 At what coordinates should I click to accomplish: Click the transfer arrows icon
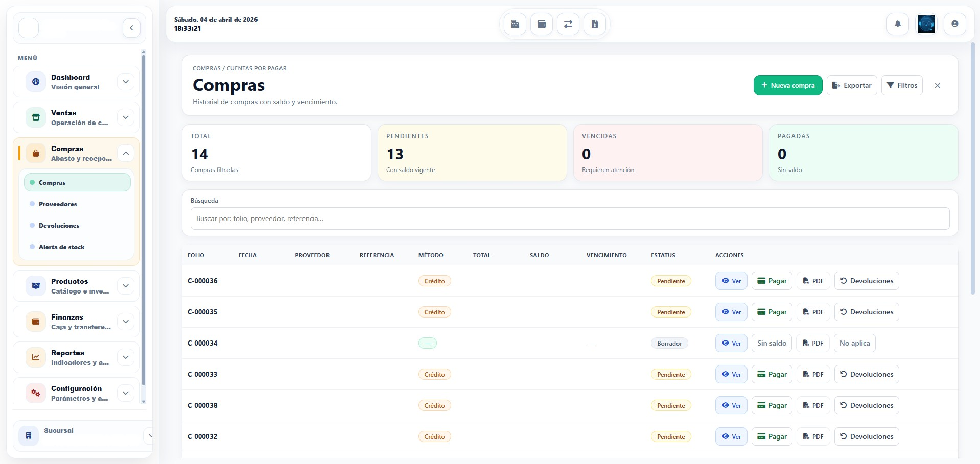568,24
